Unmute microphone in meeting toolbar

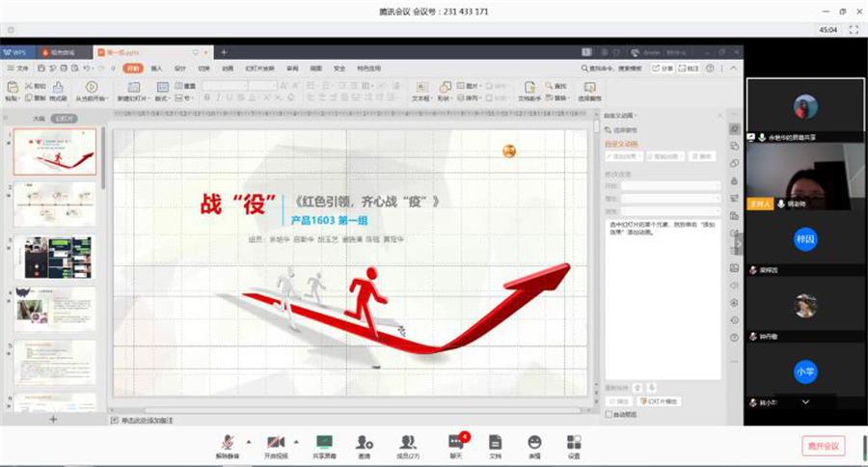coord(228,443)
